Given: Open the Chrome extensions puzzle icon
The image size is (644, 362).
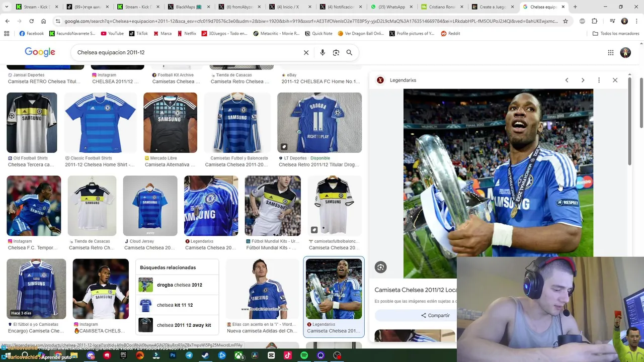Looking at the screenshot, I should [x=594, y=21].
